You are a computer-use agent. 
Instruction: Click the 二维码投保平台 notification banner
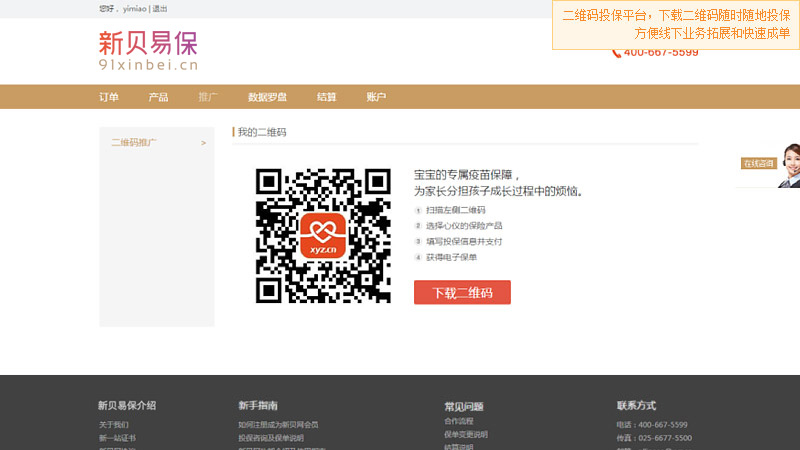(x=676, y=24)
